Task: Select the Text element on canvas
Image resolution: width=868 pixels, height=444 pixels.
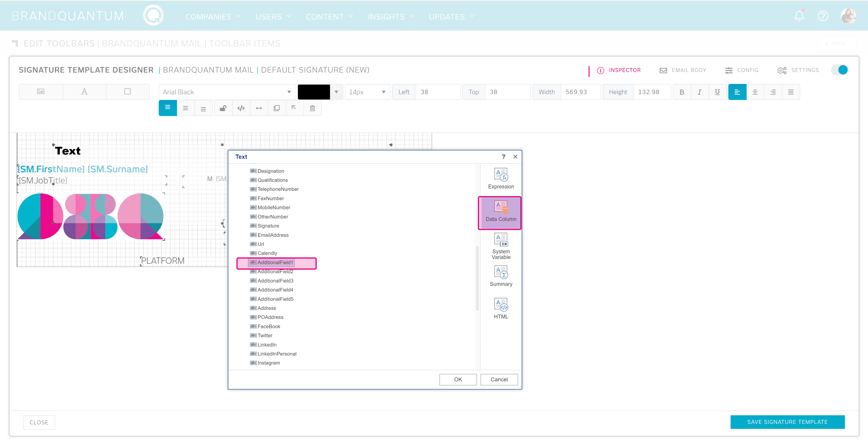Action: coord(68,151)
